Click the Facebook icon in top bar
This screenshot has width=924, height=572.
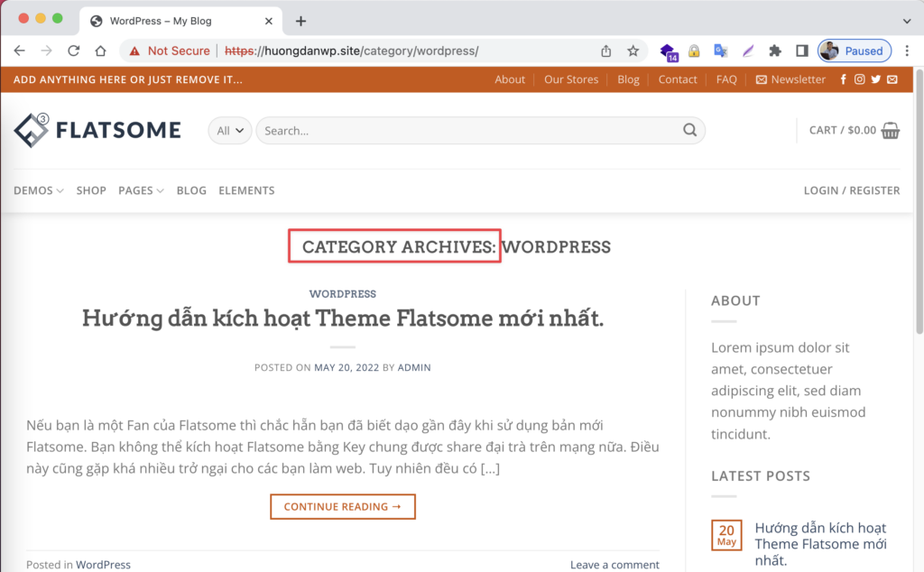click(x=844, y=79)
